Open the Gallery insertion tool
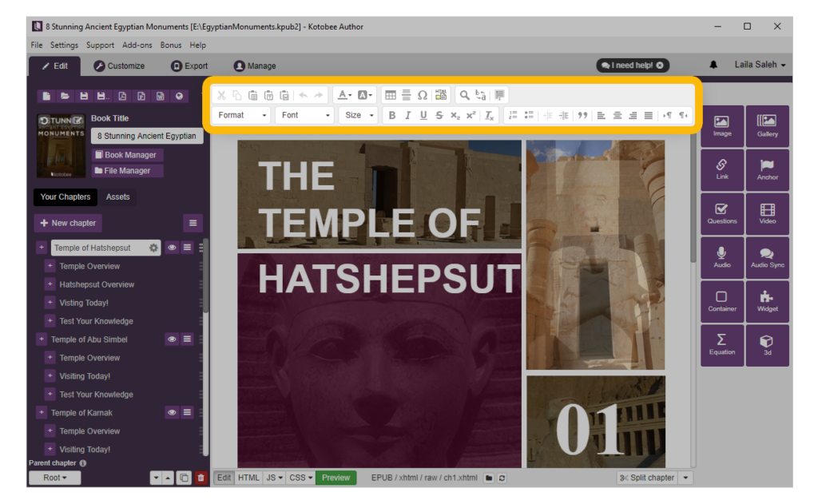The height and width of the screenshot is (504, 818). point(768,125)
